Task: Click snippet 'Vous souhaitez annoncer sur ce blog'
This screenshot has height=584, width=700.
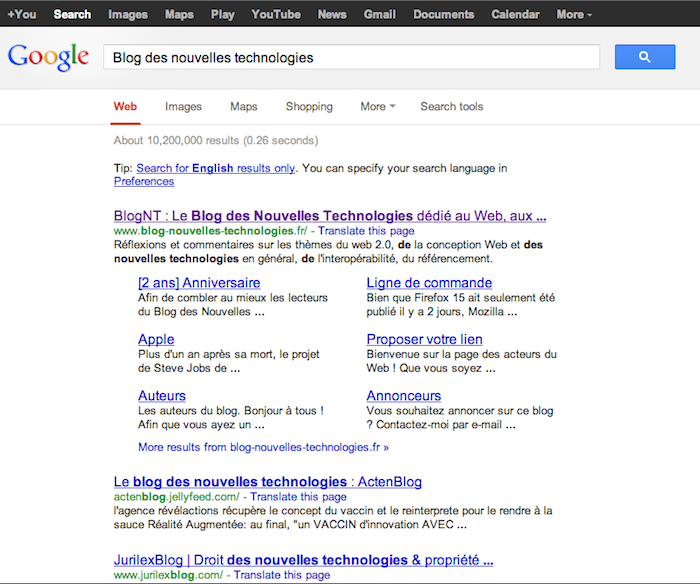Action: (460, 417)
